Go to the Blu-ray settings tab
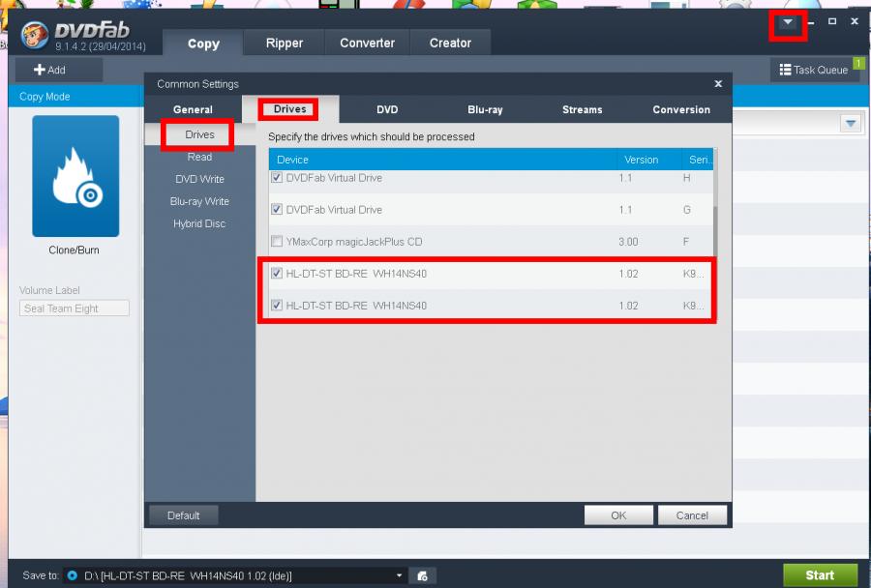871x588 pixels. [x=485, y=109]
